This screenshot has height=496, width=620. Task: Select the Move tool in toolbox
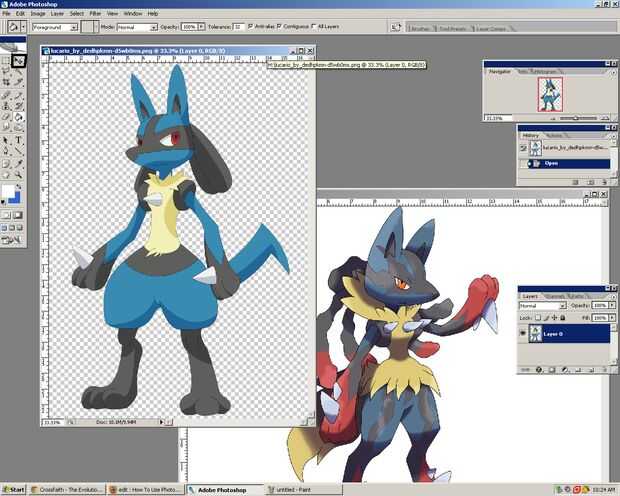click(18, 61)
